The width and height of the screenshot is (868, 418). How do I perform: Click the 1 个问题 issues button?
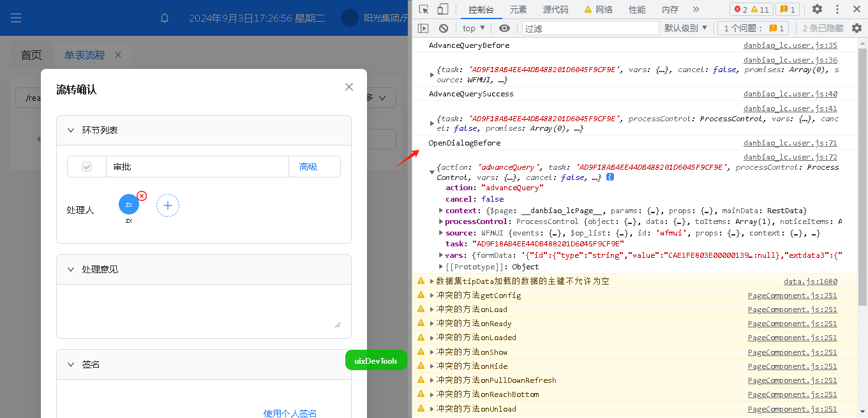(x=753, y=28)
